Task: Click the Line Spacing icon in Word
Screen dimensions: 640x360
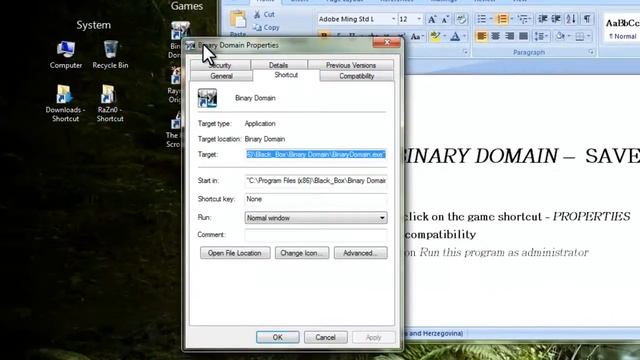Action: [540, 36]
